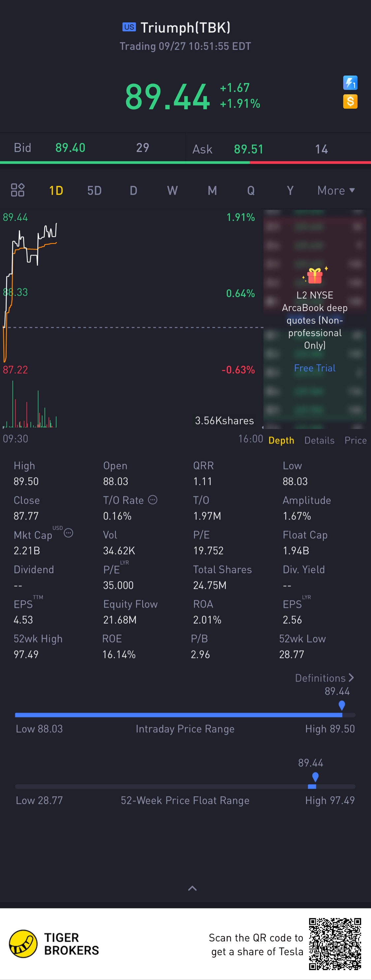371x980 pixels.
Task: Click the Mkt Cap currency info icon
Action: click(x=69, y=533)
